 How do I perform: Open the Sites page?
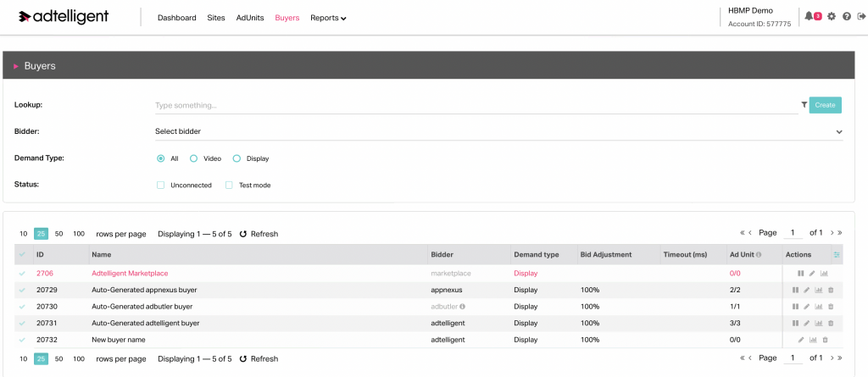[x=216, y=18]
